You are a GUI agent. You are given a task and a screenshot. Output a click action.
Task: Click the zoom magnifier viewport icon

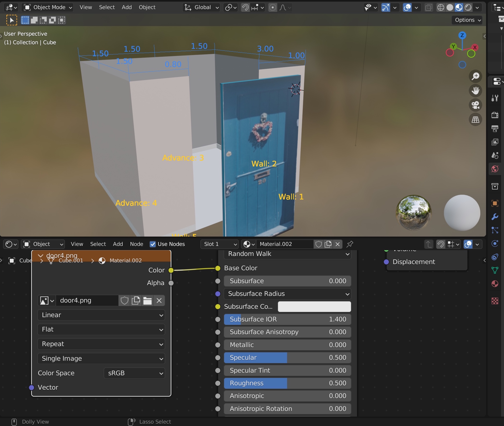[475, 76]
